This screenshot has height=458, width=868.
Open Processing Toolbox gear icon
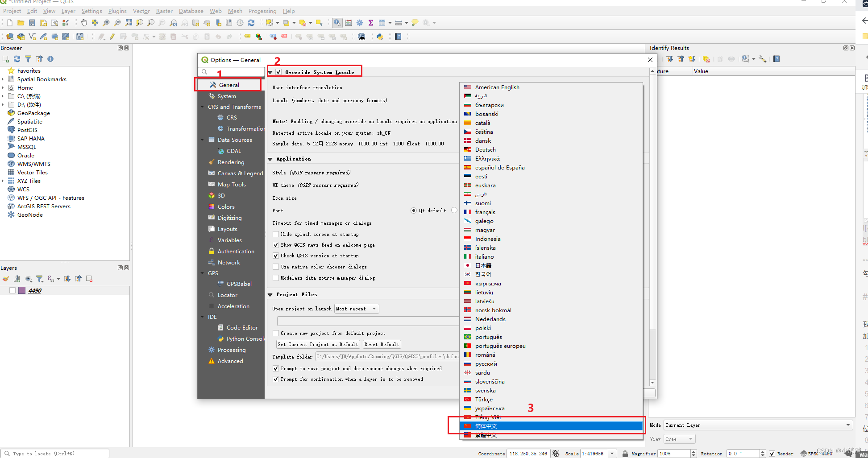pyautogui.click(x=360, y=23)
